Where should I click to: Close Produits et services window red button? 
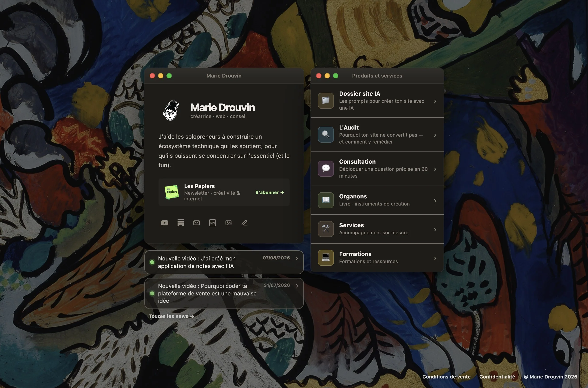319,76
